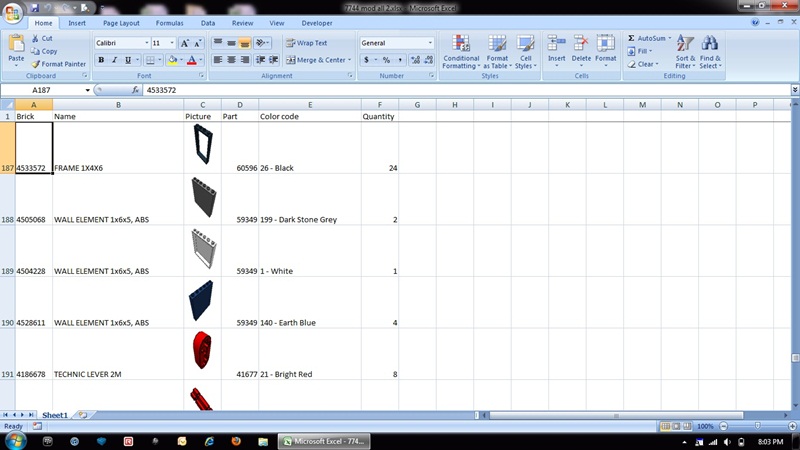800x450 pixels.
Task: Expand the AutoSum dropdown arrow
Action: pyautogui.click(x=669, y=38)
